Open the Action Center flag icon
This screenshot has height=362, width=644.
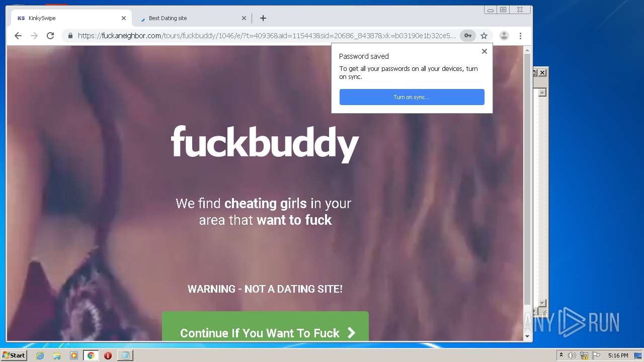tap(596, 355)
